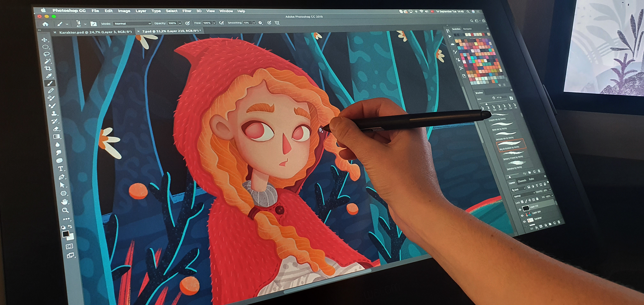Expand the Smoothing percentage dropdown
Screen dimensions: 644x305
[254, 23]
